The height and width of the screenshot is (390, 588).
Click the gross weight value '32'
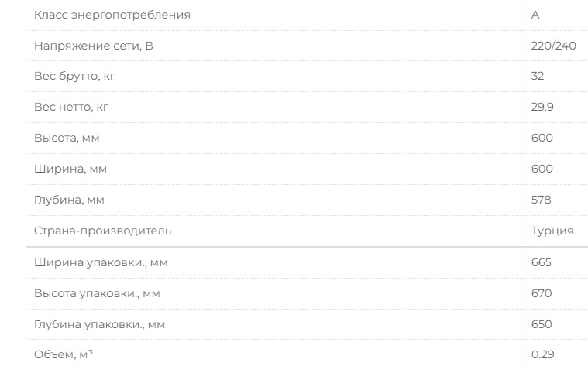pos(538,77)
